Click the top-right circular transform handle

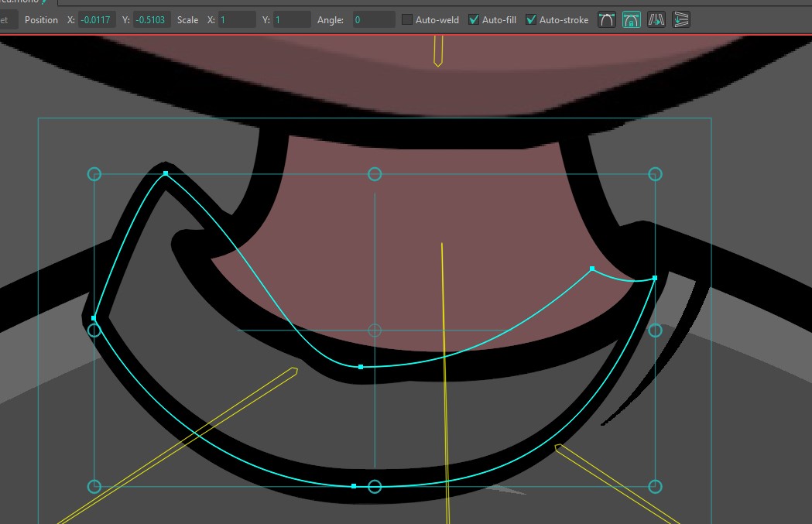click(655, 174)
